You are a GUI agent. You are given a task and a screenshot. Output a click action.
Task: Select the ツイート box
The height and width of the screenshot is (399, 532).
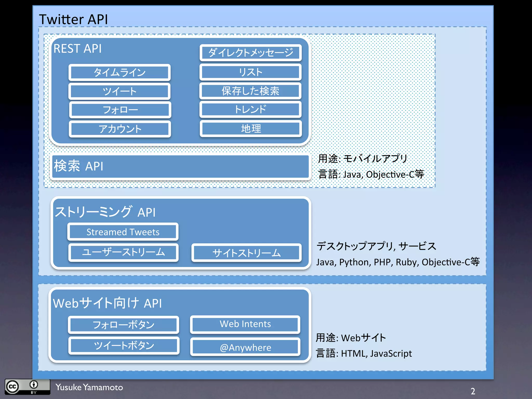[119, 91]
